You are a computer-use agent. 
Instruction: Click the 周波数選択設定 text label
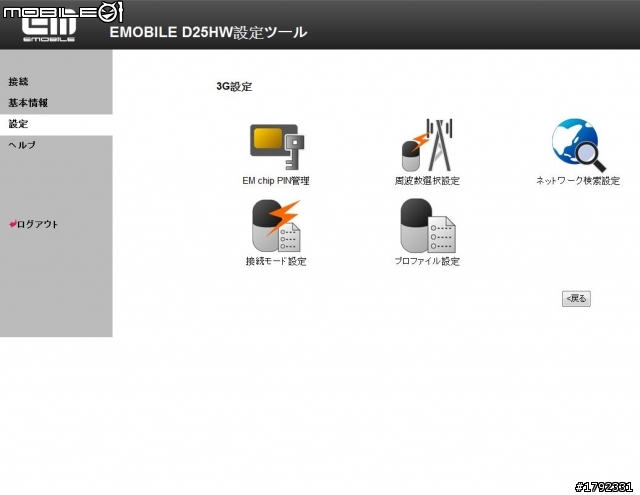coord(427,181)
